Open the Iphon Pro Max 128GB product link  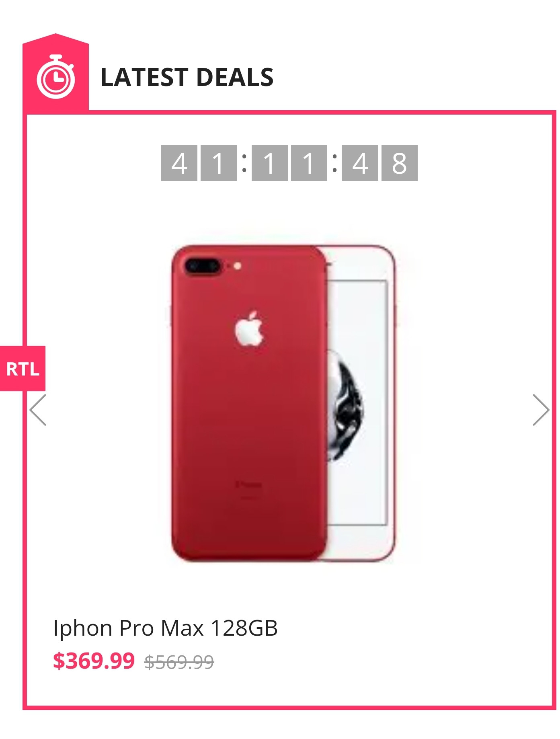point(165,628)
